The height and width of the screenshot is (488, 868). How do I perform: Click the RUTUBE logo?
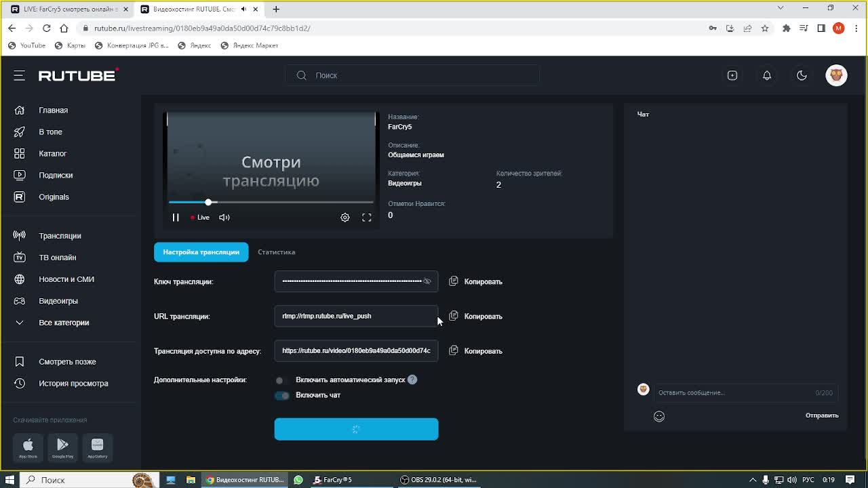79,75
